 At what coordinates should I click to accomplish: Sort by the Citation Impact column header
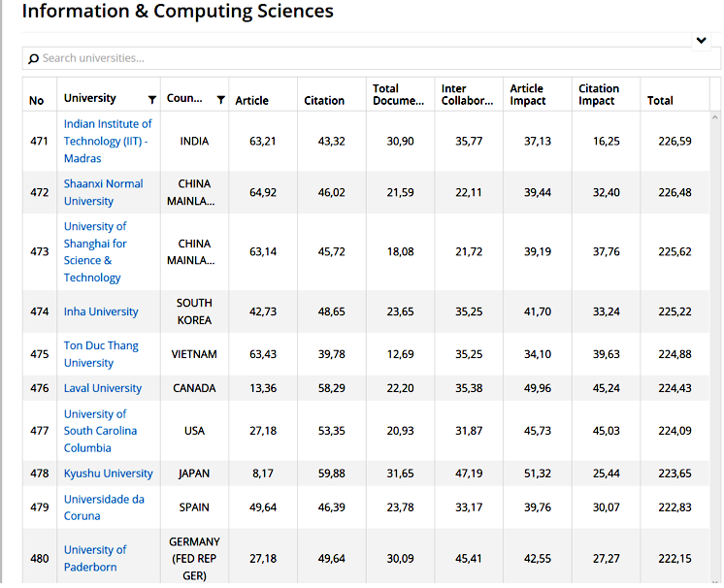point(598,94)
